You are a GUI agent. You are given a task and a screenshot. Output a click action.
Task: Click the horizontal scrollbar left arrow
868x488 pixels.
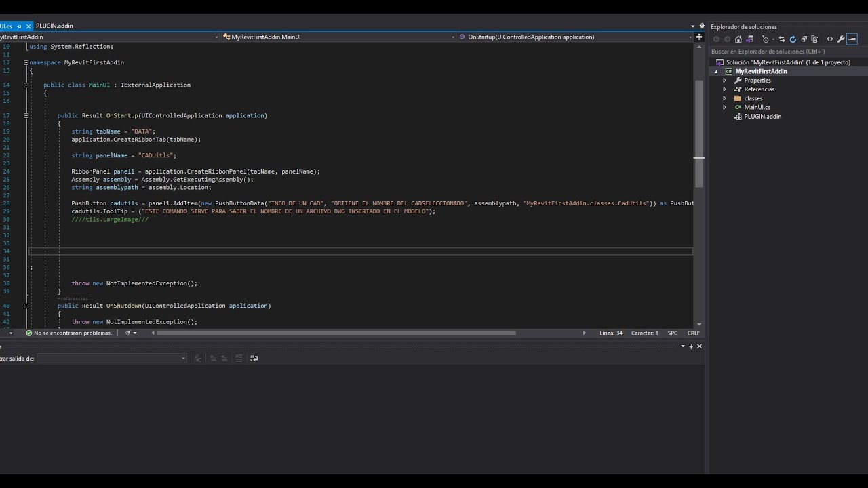[x=153, y=333]
